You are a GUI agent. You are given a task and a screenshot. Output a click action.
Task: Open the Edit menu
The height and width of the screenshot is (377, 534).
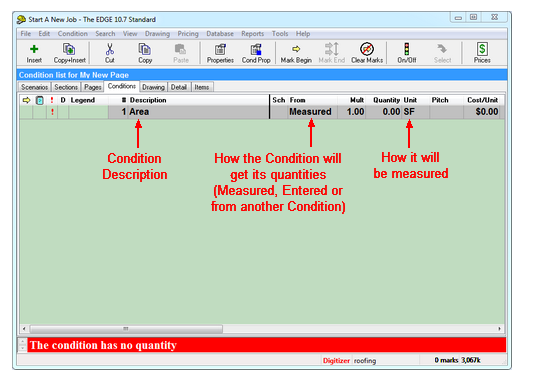point(44,34)
